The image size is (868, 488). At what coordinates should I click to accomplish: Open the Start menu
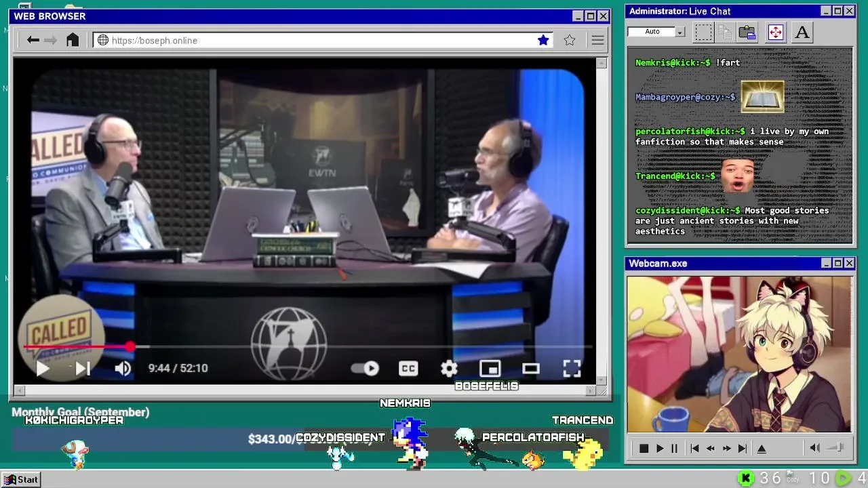click(20, 479)
